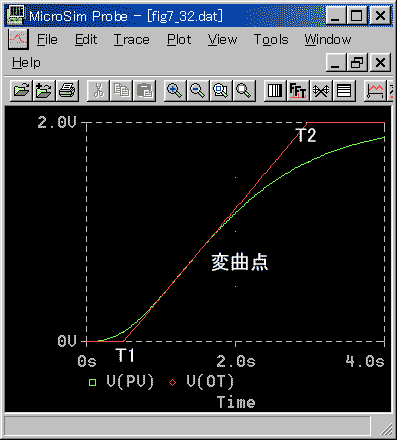Viewport: 397px width, 440px height.
Task: Toggle log Y axis icon
Action: point(344,90)
